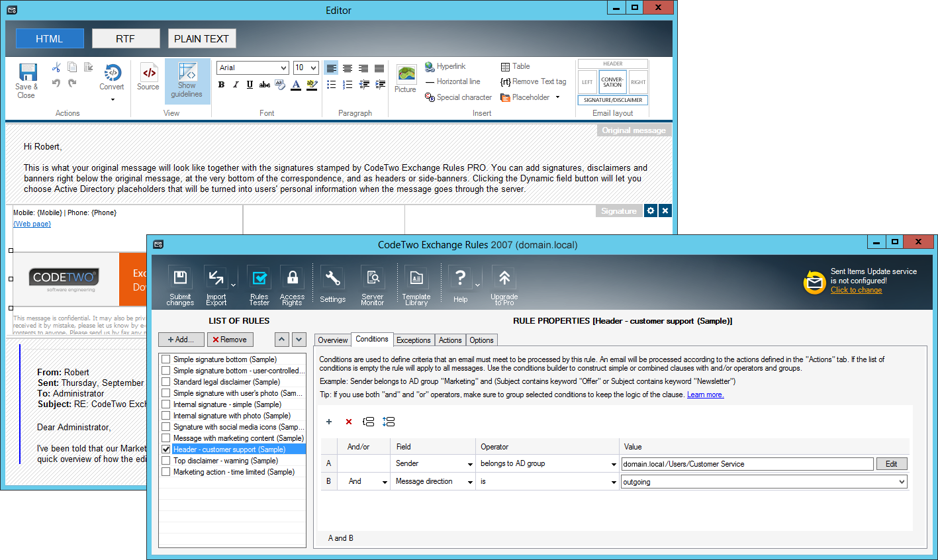This screenshot has height=560, width=938.
Task: Align paragraph right
Action: (x=363, y=68)
